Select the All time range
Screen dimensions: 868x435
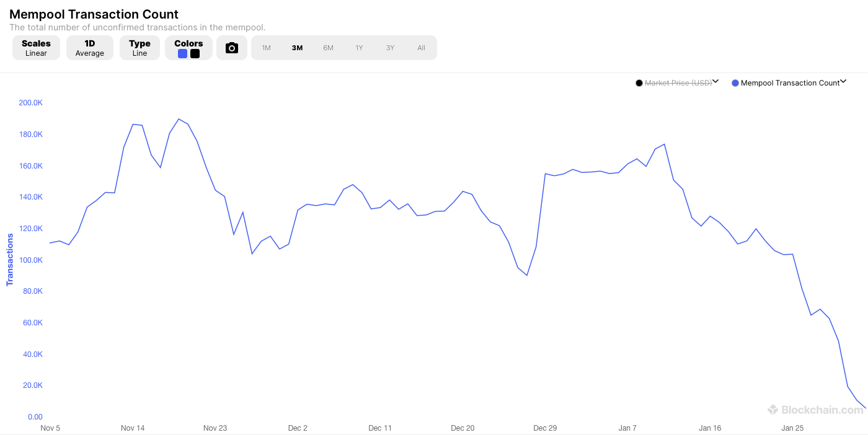pos(421,48)
